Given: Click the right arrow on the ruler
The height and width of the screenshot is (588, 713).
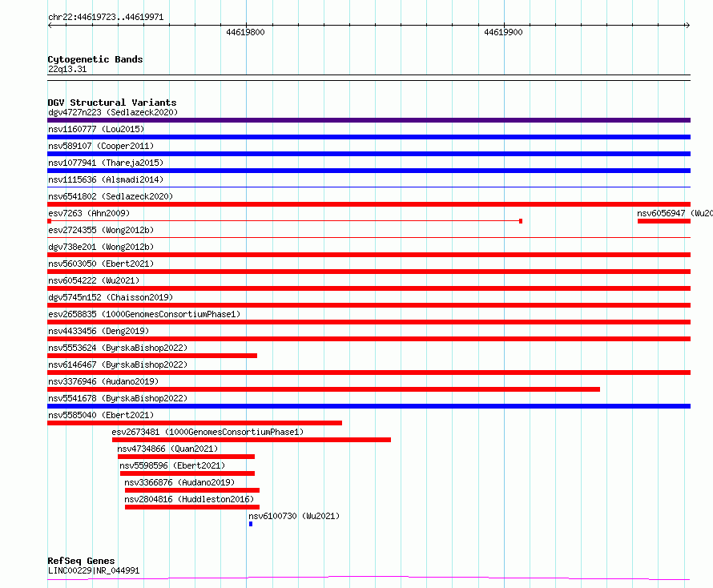Looking at the screenshot, I should point(688,26).
